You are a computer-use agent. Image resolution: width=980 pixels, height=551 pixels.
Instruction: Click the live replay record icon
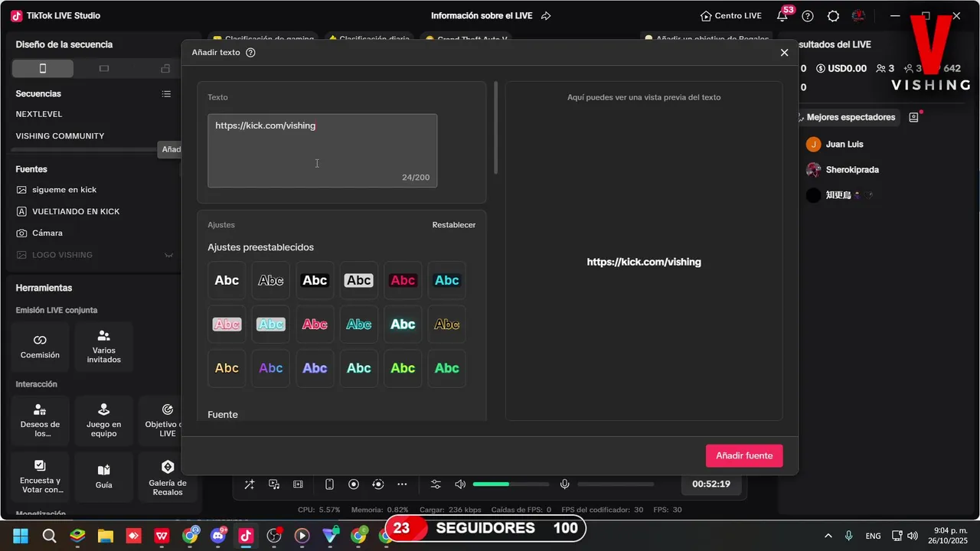click(x=378, y=484)
